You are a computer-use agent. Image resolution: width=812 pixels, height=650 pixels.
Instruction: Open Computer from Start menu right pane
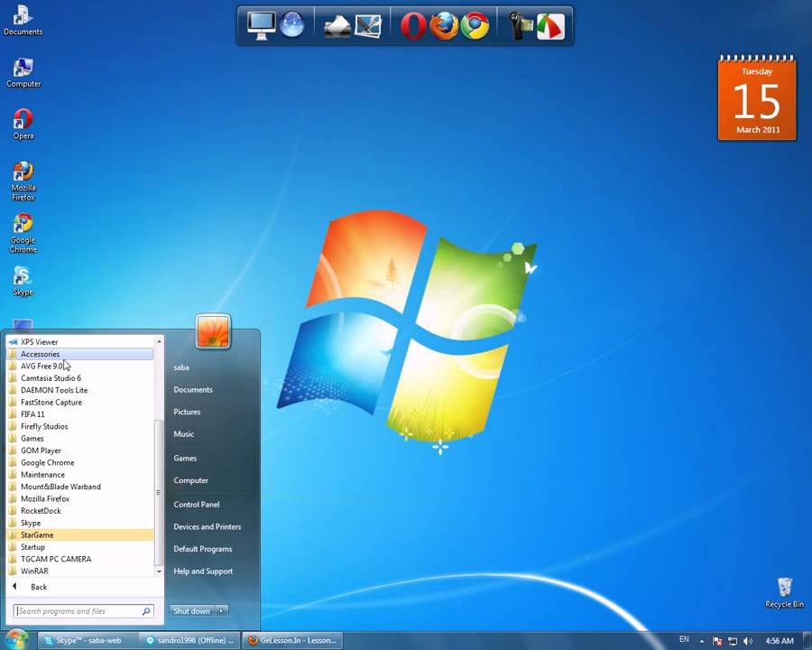pos(191,480)
